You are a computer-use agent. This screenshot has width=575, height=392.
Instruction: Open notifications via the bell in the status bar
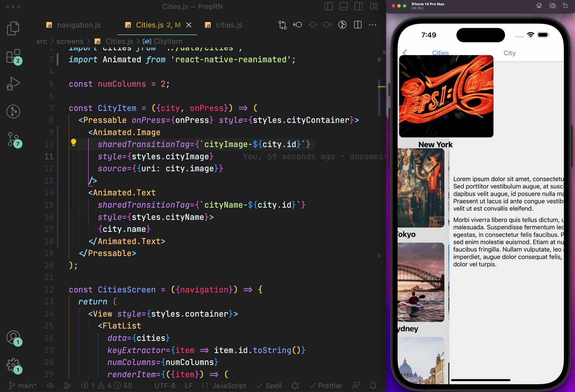tap(373, 386)
